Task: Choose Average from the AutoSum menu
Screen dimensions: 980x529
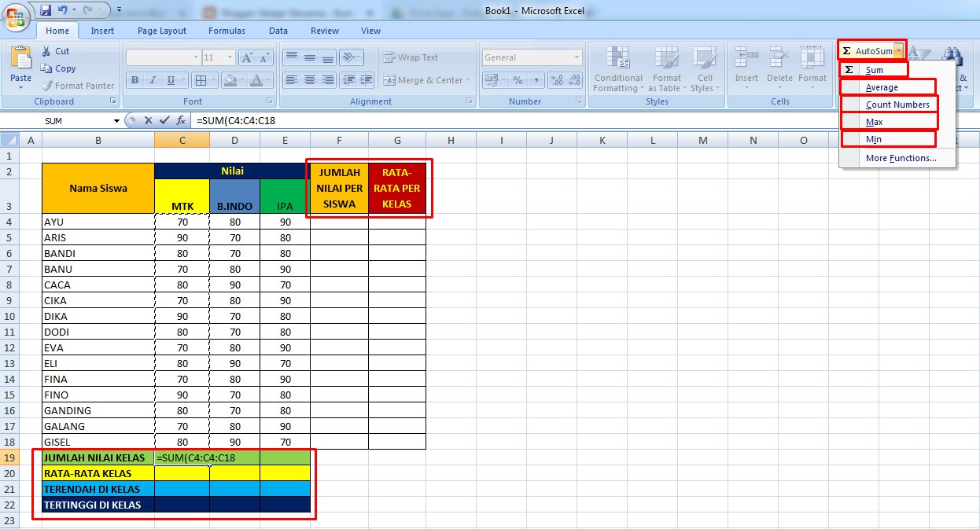Action: tap(882, 86)
